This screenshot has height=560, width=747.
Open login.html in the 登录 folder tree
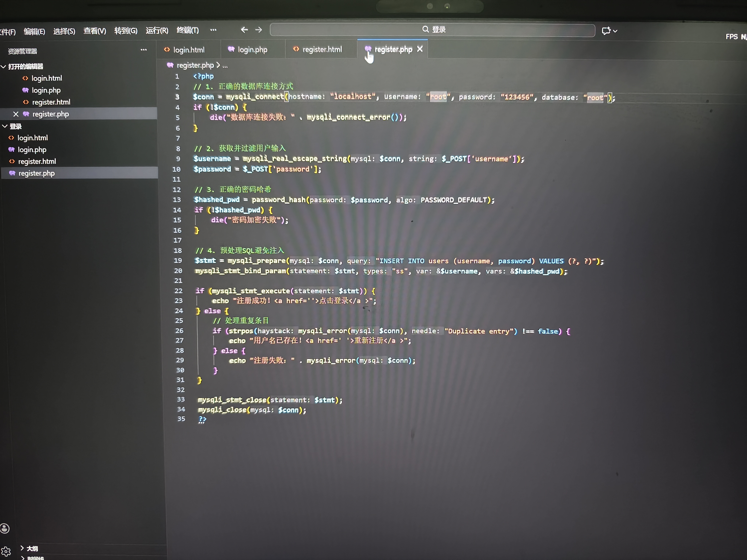(32, 138)
